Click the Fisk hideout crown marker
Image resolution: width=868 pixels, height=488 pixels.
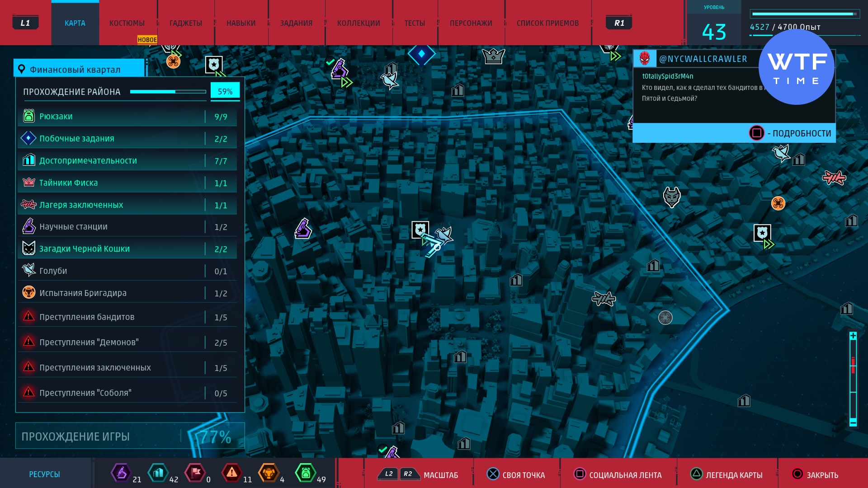click(493, 56)
